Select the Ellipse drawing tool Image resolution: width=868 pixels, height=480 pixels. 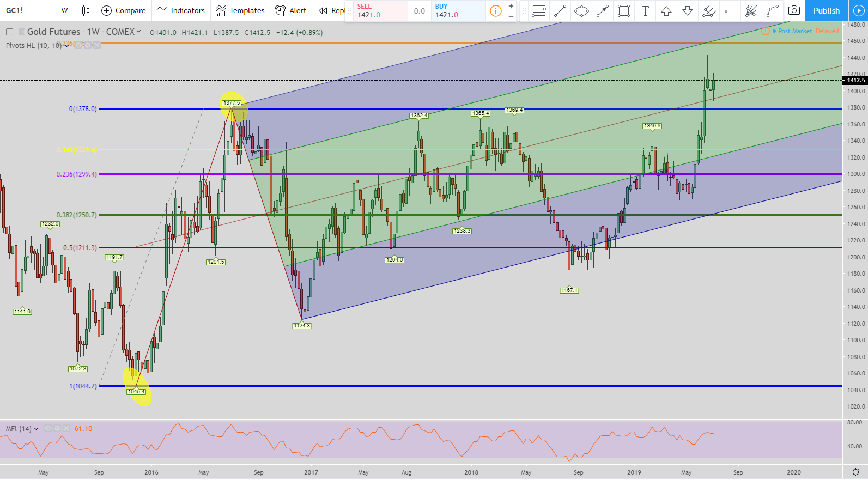[x=581, y=10]
